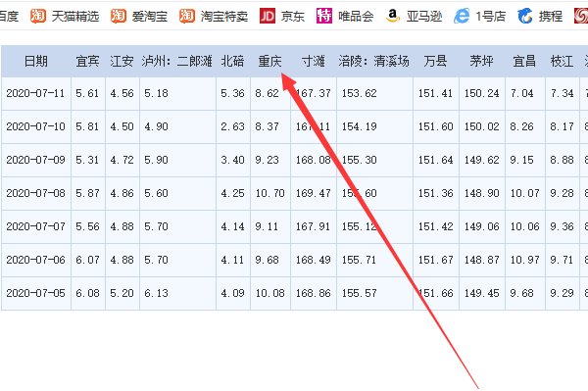Click the 寸滩 value 168.86
Image resolution: width=588 pixels, height=391 pixels.
(x=314, y=293)
